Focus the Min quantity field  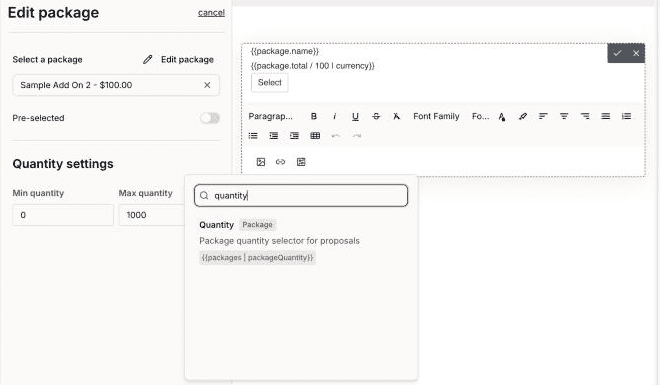coord(63,215)
